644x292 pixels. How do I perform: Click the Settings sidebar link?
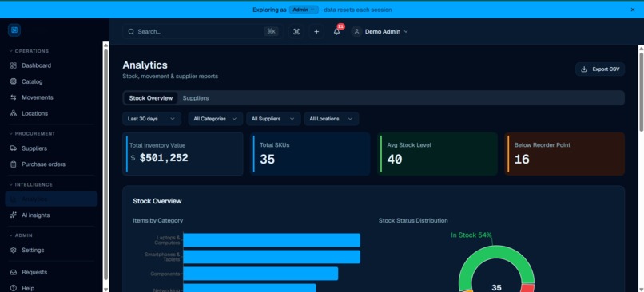[x=51, y=251]
